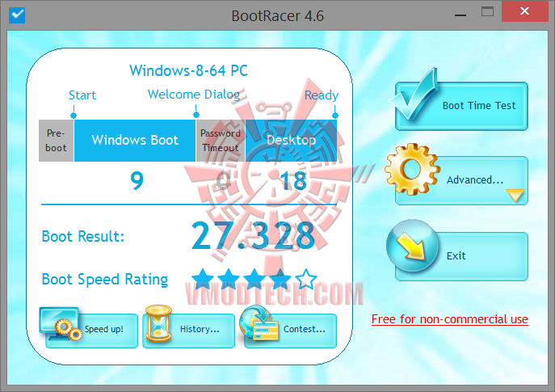Close the BootRacer window
The width and height of the screenshot is (555, 392).
[x=525, y=11]
